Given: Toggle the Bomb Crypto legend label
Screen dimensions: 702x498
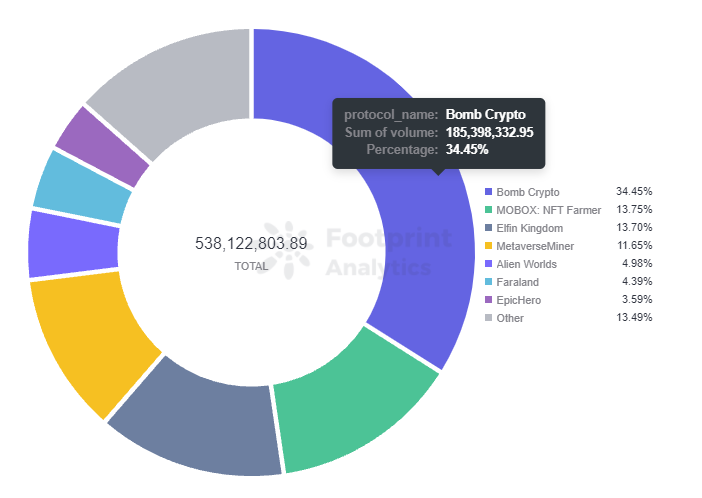Looking at the screenshot, I should pyautogui.click(x=528, y=192).
